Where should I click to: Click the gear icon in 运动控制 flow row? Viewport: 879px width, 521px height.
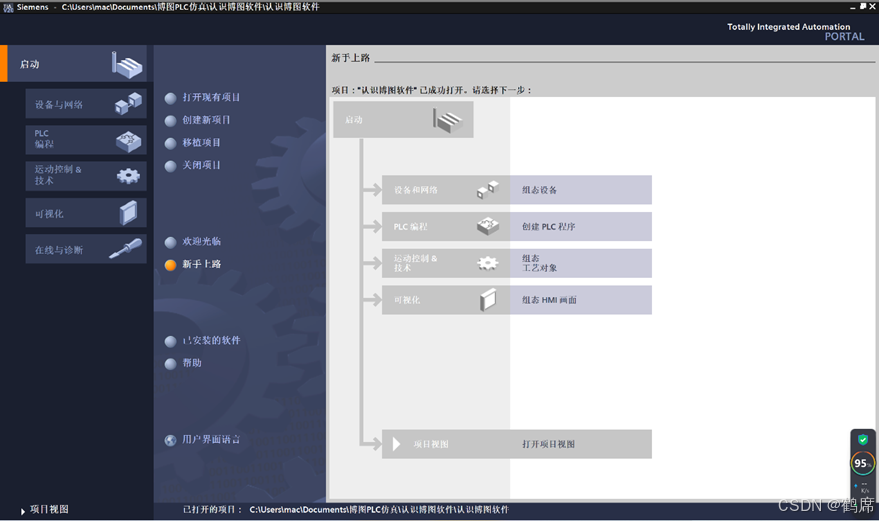(488, 263)
